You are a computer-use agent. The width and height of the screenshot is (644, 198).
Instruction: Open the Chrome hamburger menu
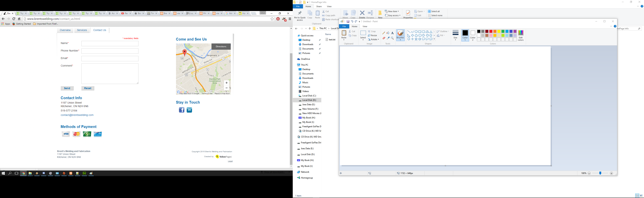290,19
